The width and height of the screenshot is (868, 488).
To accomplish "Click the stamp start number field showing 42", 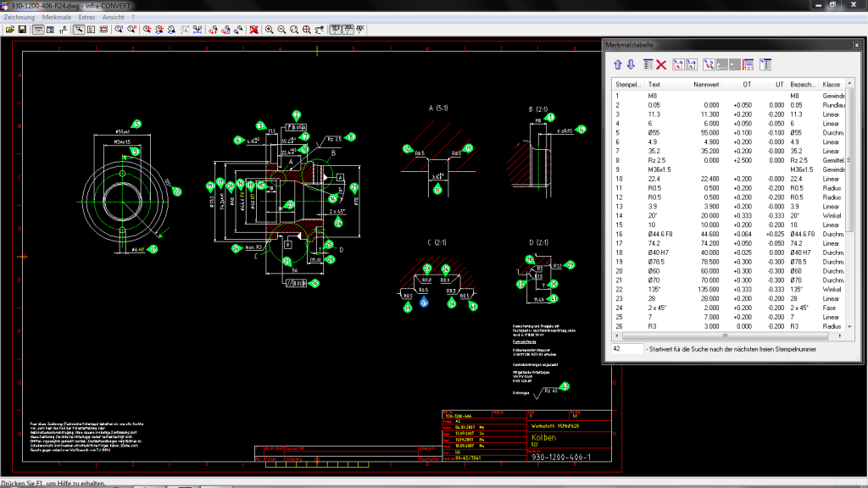I will pos(628,349).
